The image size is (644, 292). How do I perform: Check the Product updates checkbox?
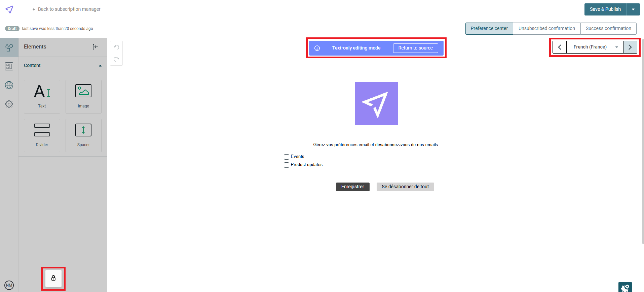click(287, 165)
